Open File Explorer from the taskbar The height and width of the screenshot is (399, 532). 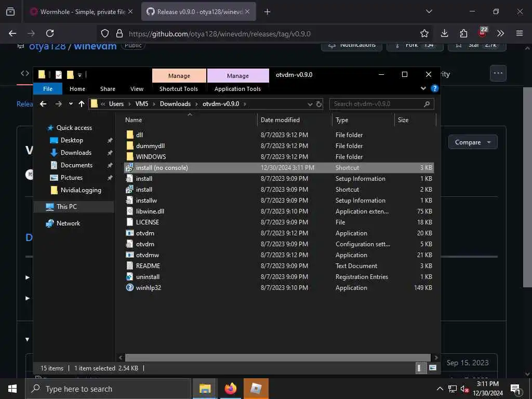205,389
